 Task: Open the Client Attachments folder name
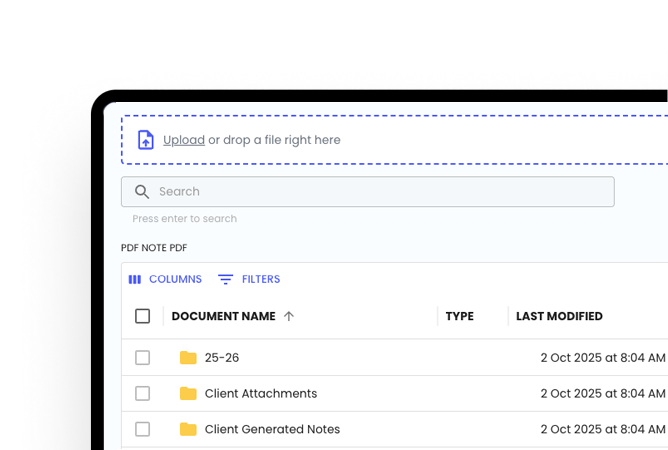click(261, 393)
